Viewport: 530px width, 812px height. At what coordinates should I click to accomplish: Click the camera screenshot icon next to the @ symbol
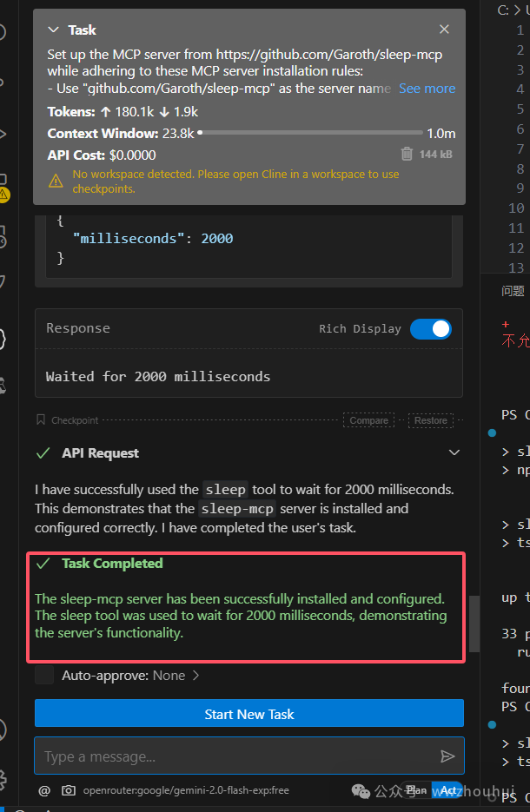[69, 790]
